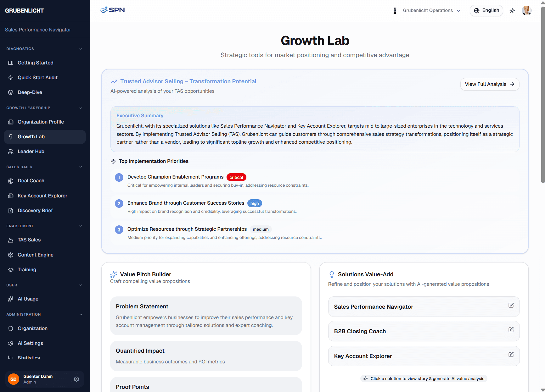Select Quick Start Audit in the navigation
The width and height of the screenshot is (545, 392).
37,77
